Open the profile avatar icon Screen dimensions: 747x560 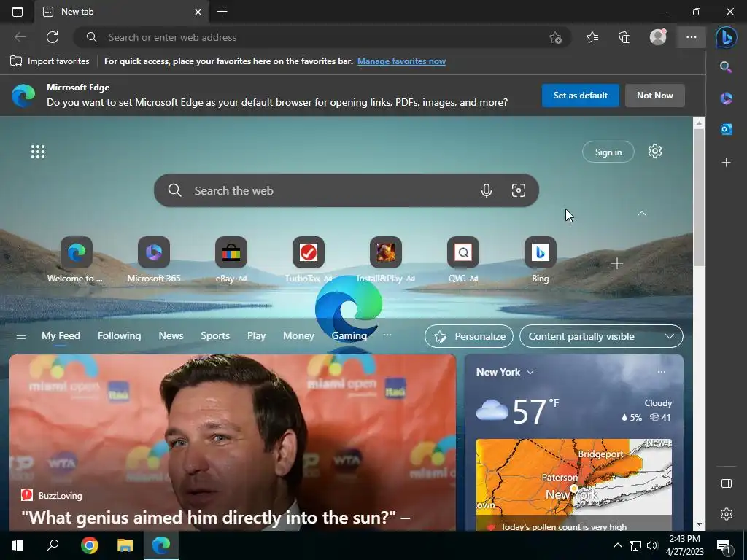click(658, 37)
